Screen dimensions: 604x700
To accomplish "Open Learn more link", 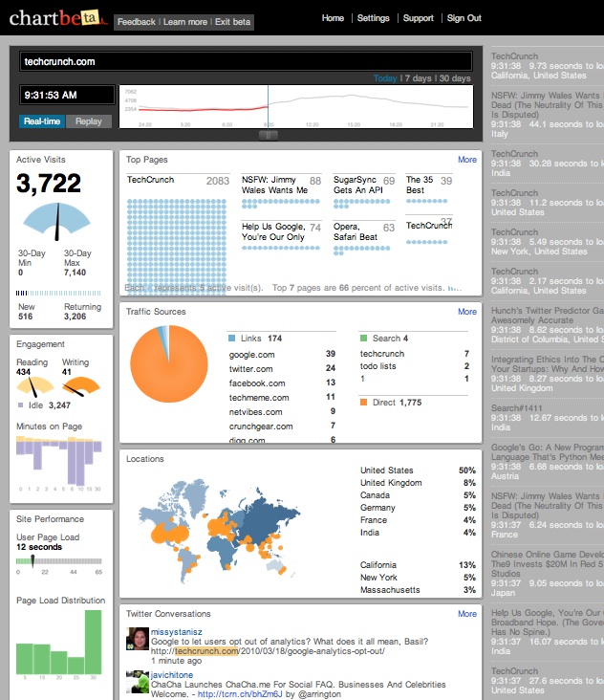I will tap(185, 22).
